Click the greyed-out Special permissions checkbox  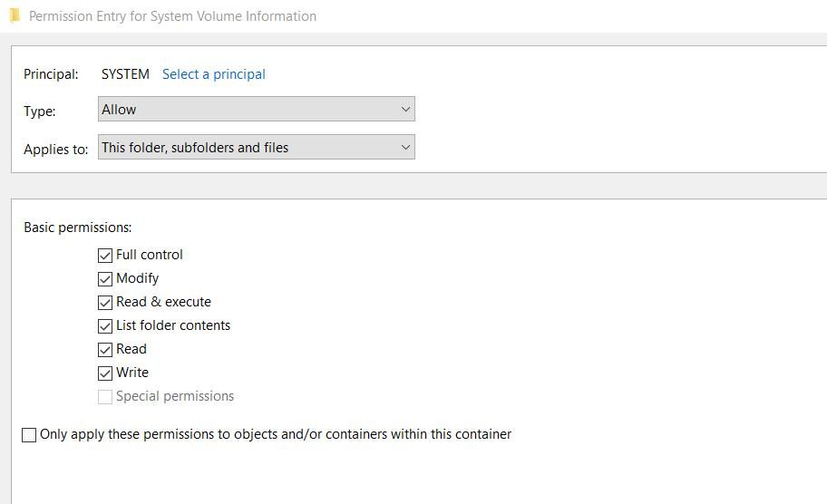tap(105, 397)
